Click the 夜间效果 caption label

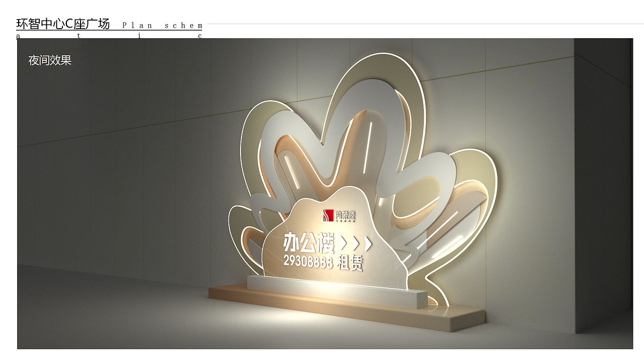point(50,60)
